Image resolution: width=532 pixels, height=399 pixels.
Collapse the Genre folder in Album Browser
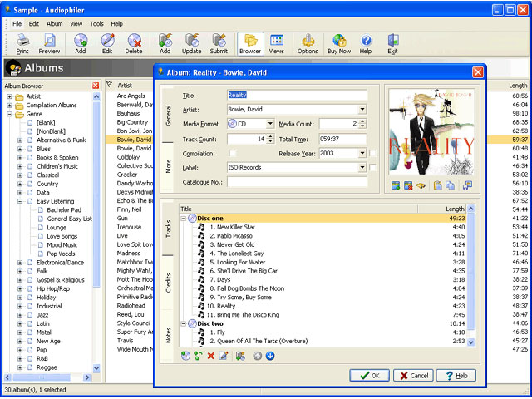9,114
